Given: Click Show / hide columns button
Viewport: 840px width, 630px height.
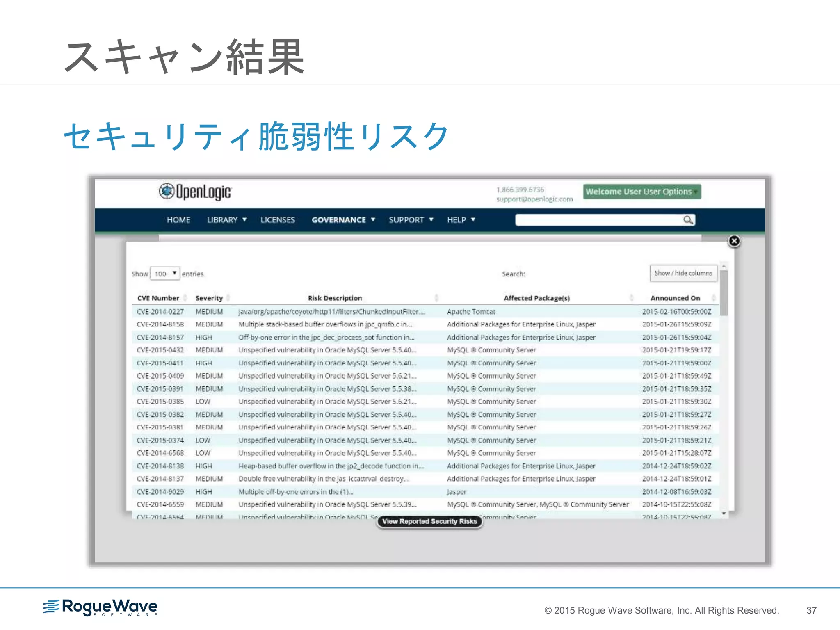Looking at the screenshot, I should (683, 273).
